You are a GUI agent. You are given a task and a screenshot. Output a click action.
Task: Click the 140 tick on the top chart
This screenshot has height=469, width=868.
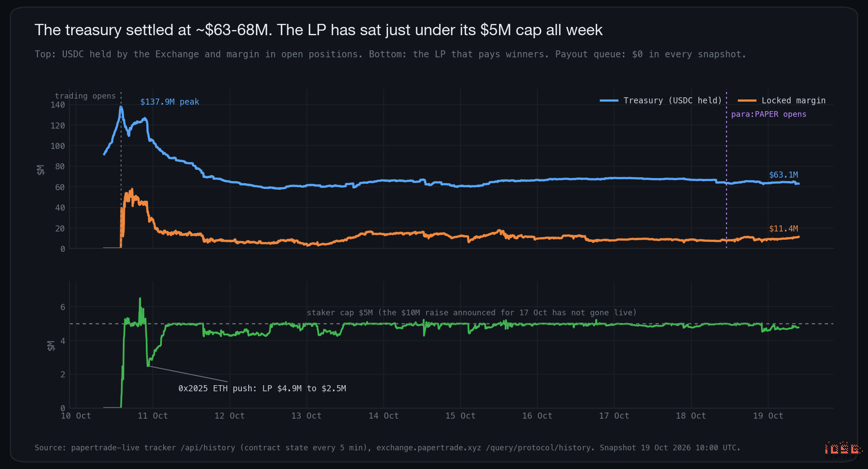pos(58,105)
